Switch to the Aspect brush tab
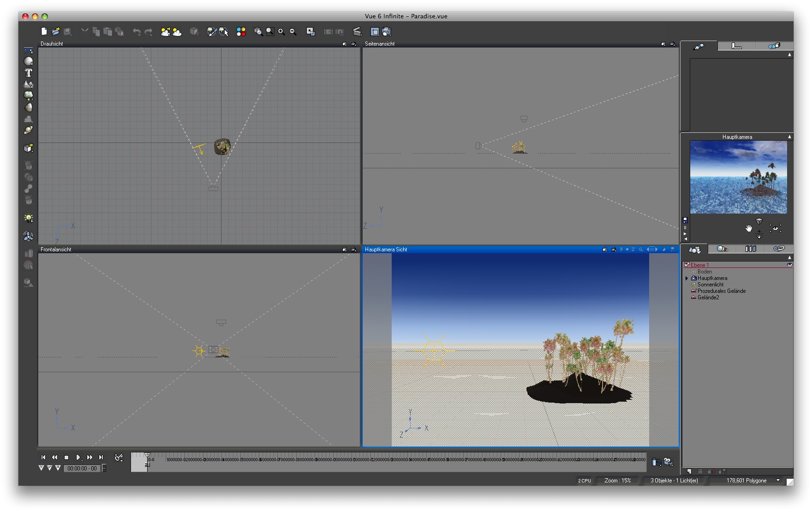 (699, 46)
